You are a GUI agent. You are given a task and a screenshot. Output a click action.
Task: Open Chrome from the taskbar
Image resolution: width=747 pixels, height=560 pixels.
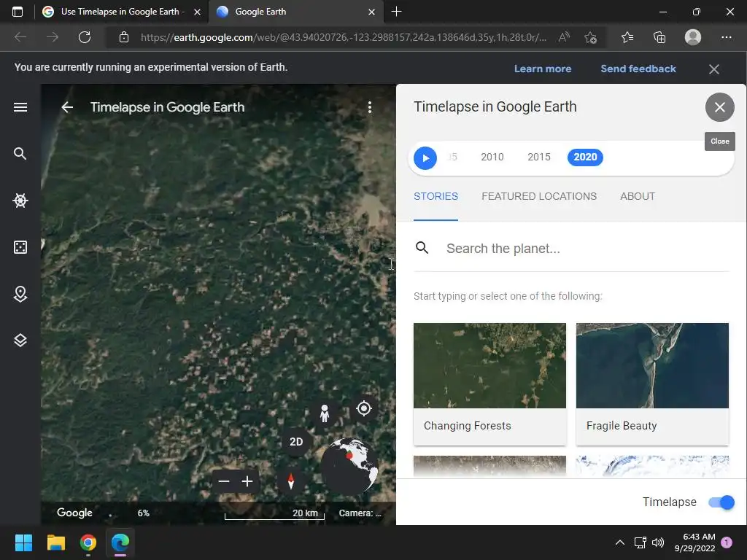tap(88, 542)
